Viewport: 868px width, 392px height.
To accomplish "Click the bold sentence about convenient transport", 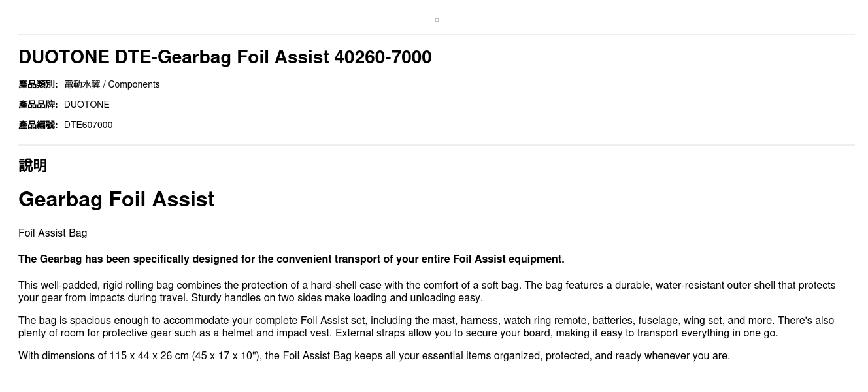I will pyautogui.click(x=291, y=259).
